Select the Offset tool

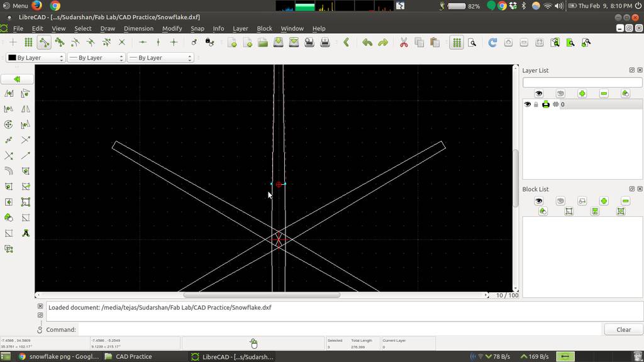9,171
